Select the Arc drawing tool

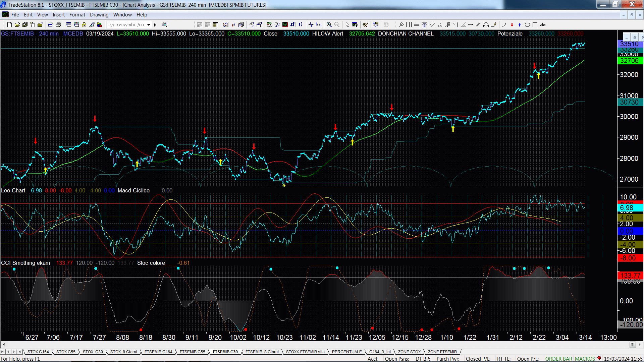tap(504, 24)
